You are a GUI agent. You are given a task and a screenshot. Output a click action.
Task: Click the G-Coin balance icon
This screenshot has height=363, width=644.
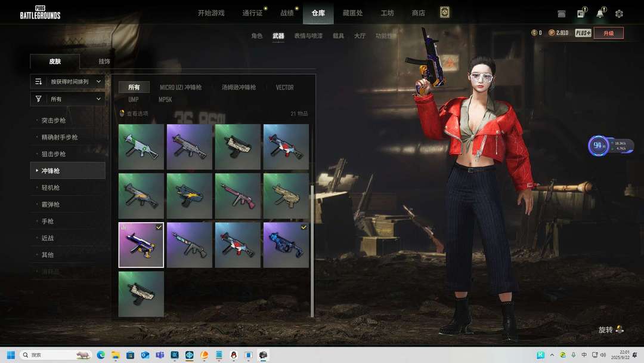tap(534, 33)
